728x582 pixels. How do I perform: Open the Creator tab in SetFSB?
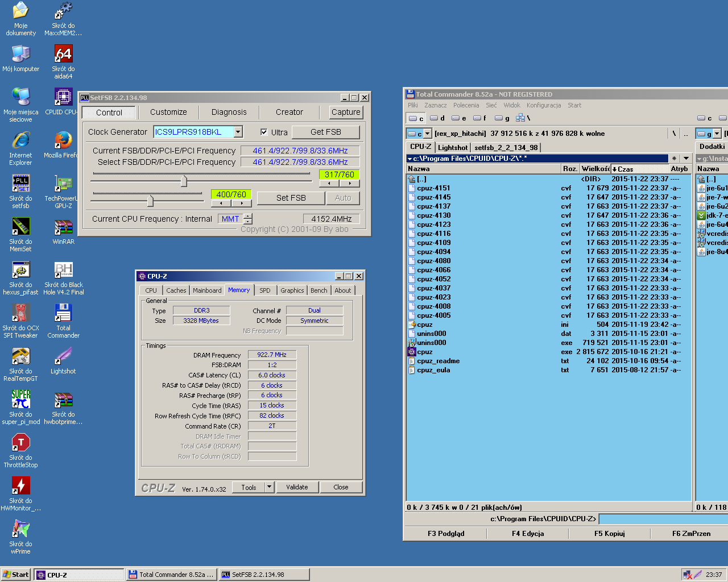coord(289,112)
